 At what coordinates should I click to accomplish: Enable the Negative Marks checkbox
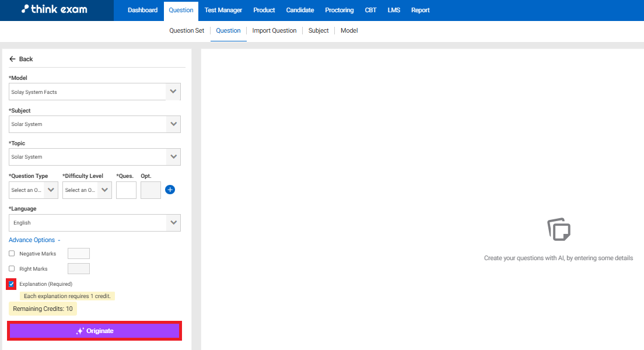pos(12,254)
